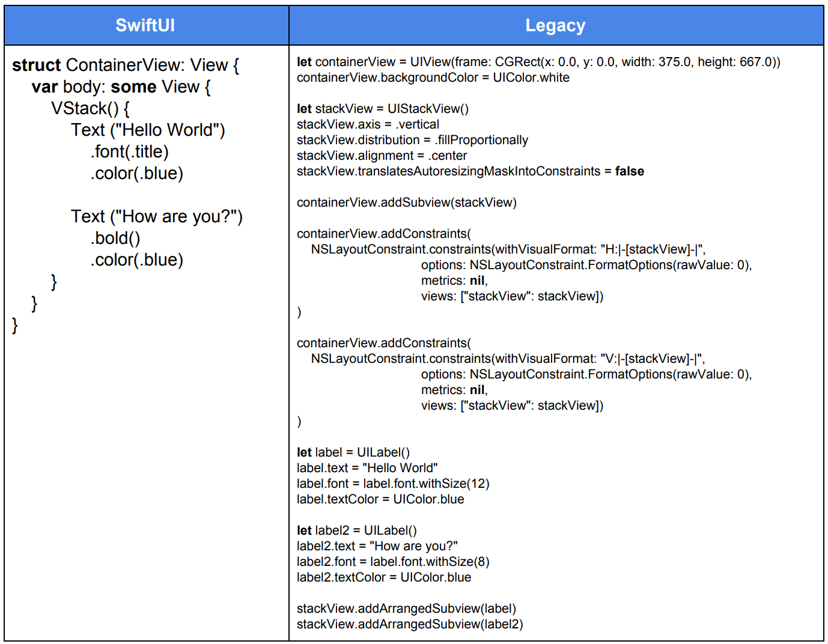828x644 pixels.
Task: Select the translatesAutoresizingMaskIntoConstraints false line
Action: tap(470, 171)
